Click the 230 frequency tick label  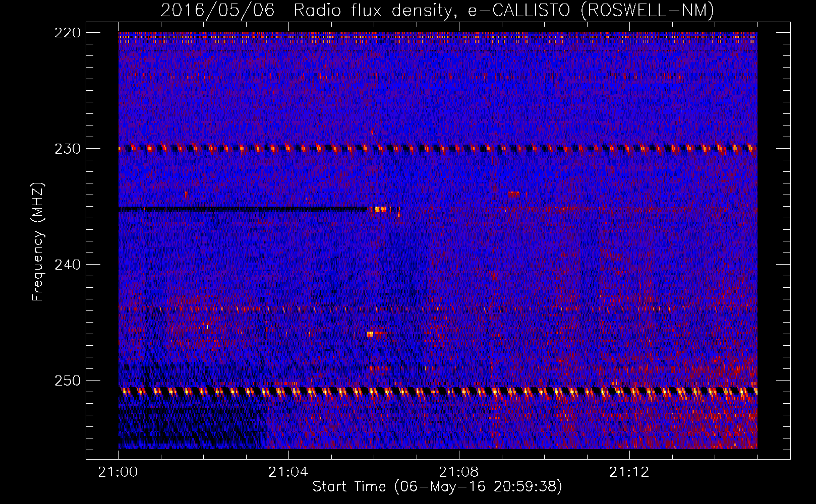[67, 149]
